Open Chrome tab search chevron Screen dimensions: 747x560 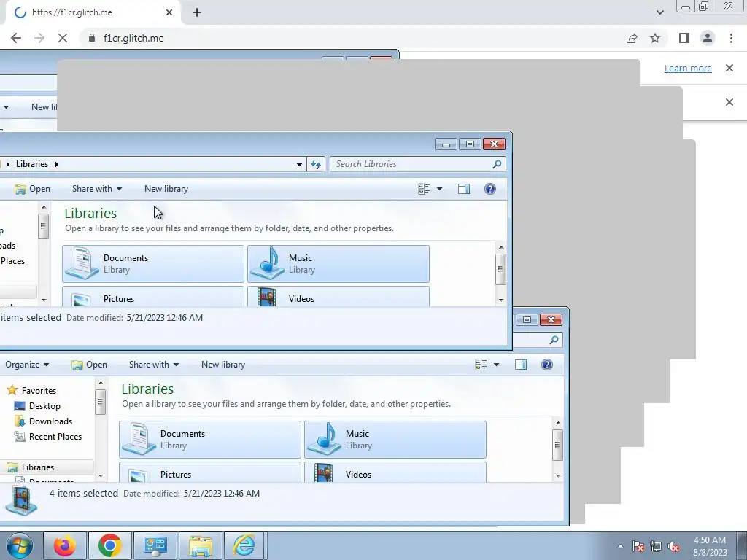(x=659, y=12)
